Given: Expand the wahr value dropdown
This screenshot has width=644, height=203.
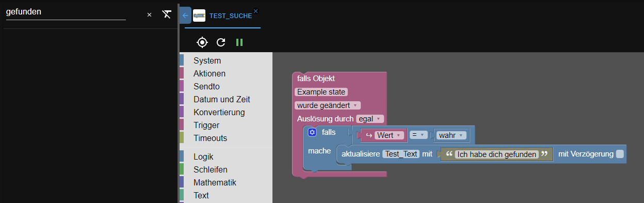Looking at the screenshot, I should (x=452, y=135).
